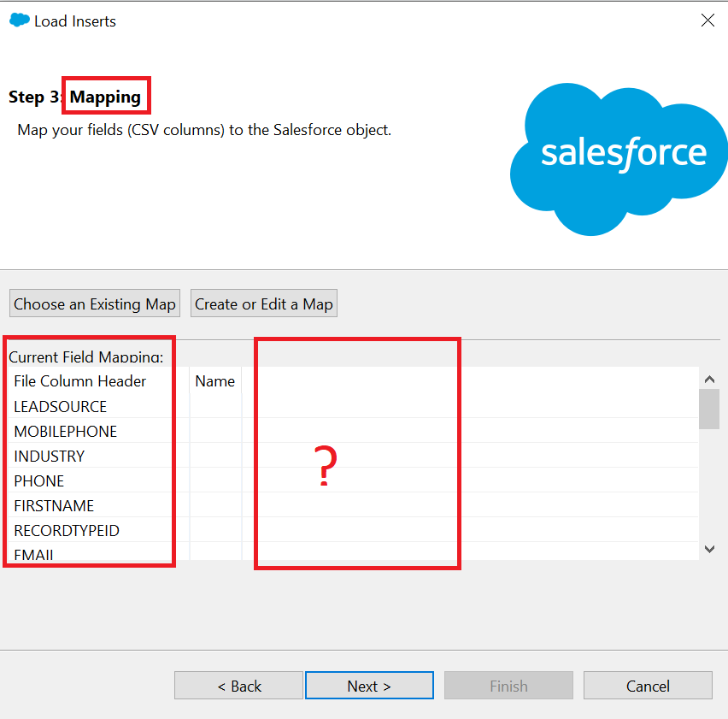Click the scroll up arrow of mapping table

click(709, 379)
